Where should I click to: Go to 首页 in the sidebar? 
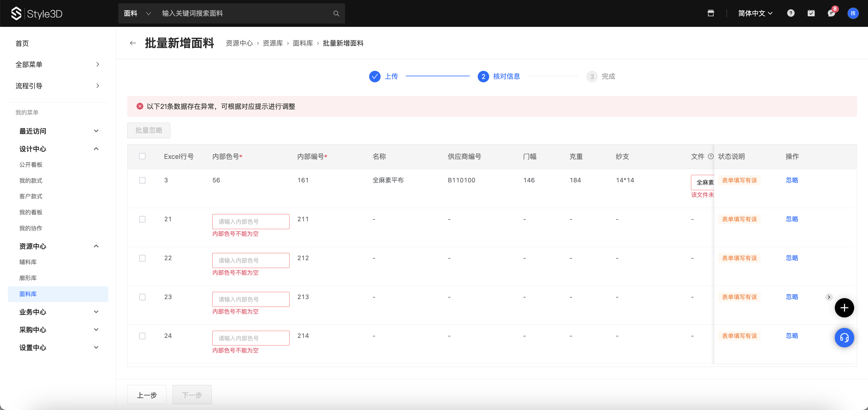[x=22, y=43]
